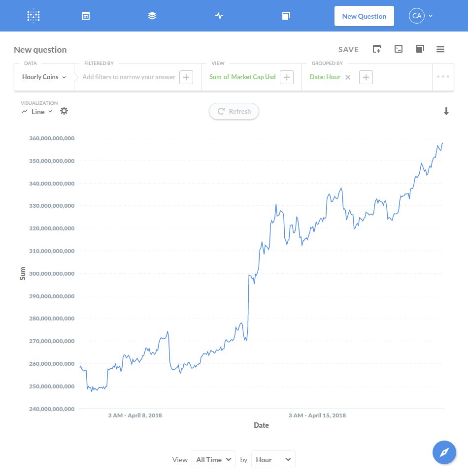Open the hamburger menu icon
The width and height of the screenshot is (468, 476).
(440, 49)
